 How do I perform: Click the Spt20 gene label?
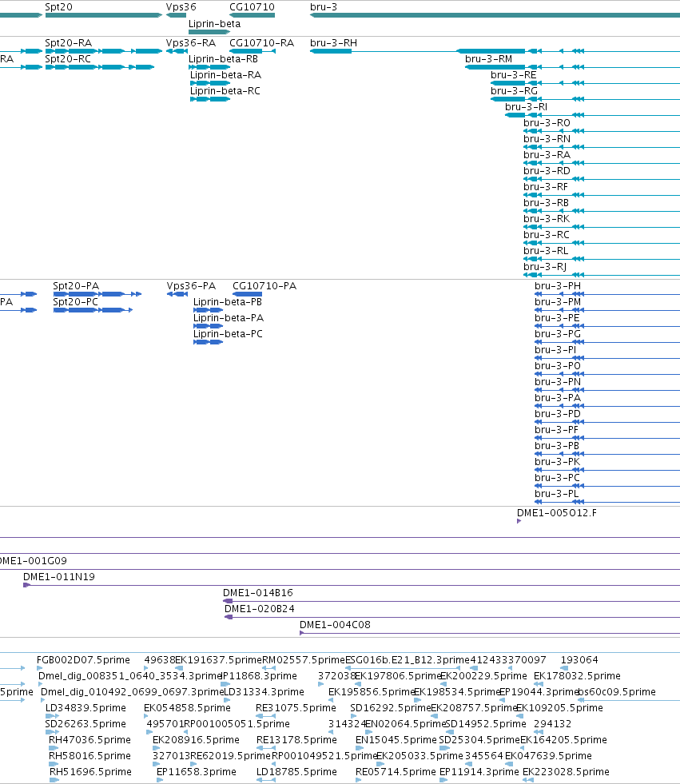click(x=58, y=7)
